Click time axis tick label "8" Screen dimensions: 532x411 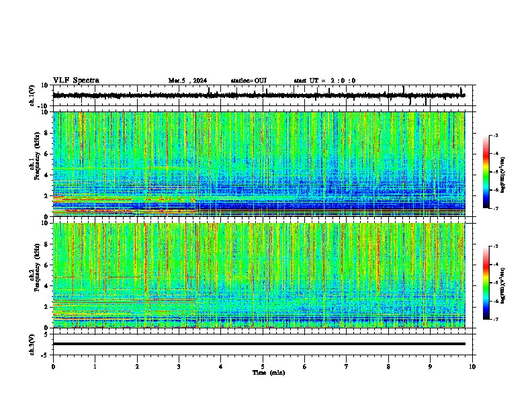[388, 367]
